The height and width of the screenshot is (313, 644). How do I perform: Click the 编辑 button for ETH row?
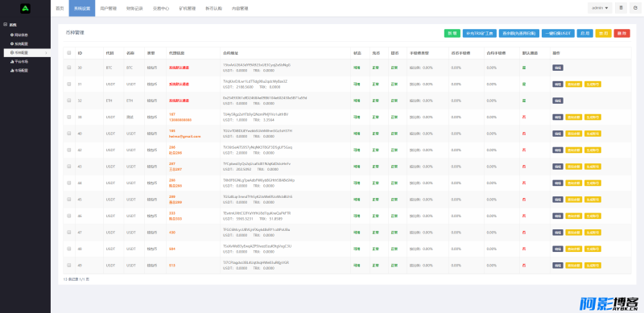(558, 101)
